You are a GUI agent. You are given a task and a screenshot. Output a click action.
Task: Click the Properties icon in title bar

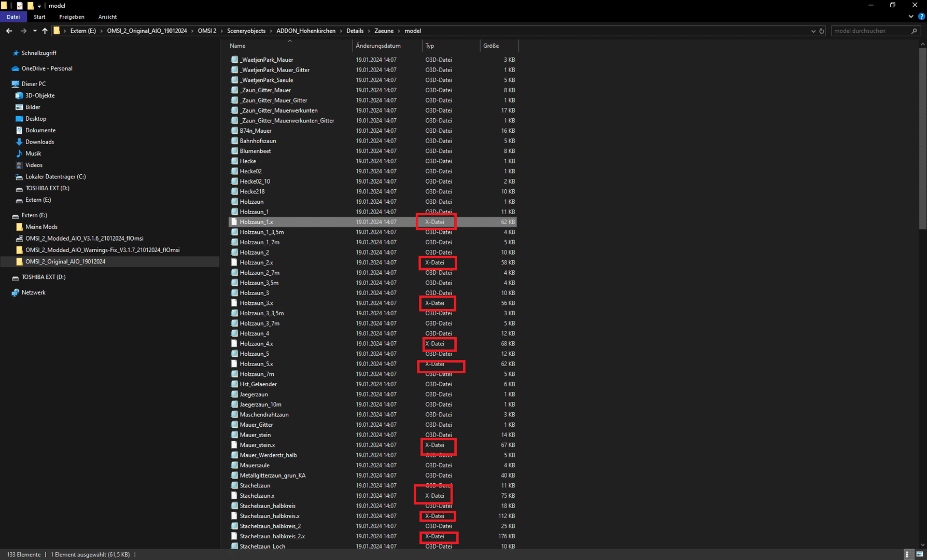(20, 6)
